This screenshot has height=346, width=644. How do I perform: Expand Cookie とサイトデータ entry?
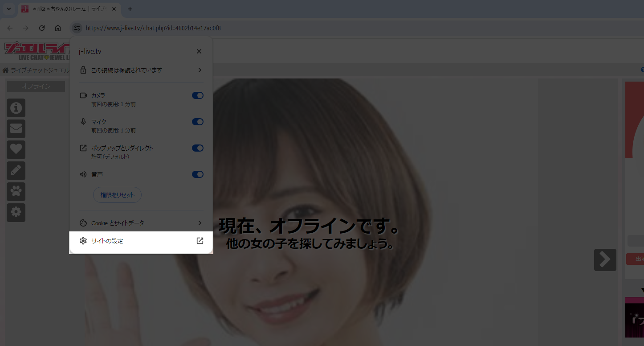point(141,223)
